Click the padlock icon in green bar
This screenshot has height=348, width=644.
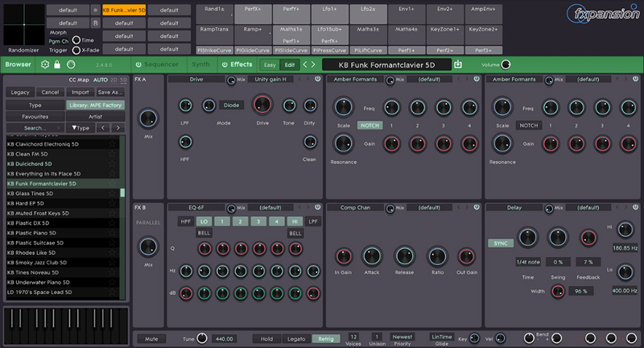coord(57,64)
